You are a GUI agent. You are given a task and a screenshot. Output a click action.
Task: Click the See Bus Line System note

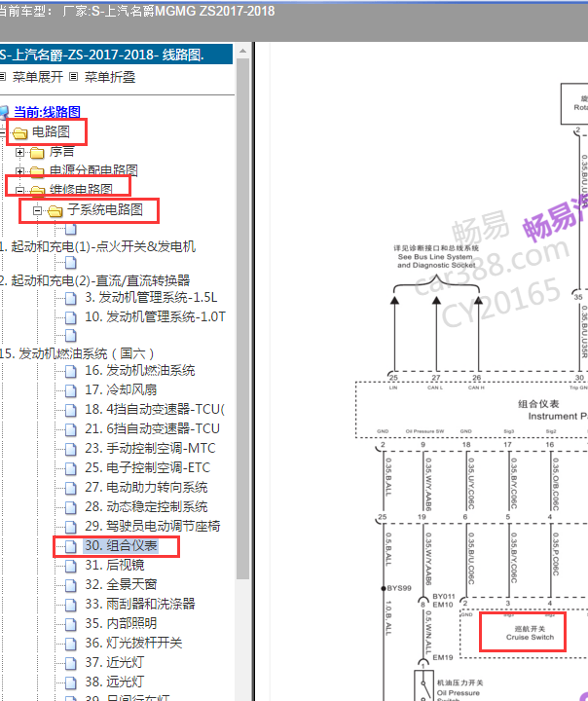tap(436, 257)
